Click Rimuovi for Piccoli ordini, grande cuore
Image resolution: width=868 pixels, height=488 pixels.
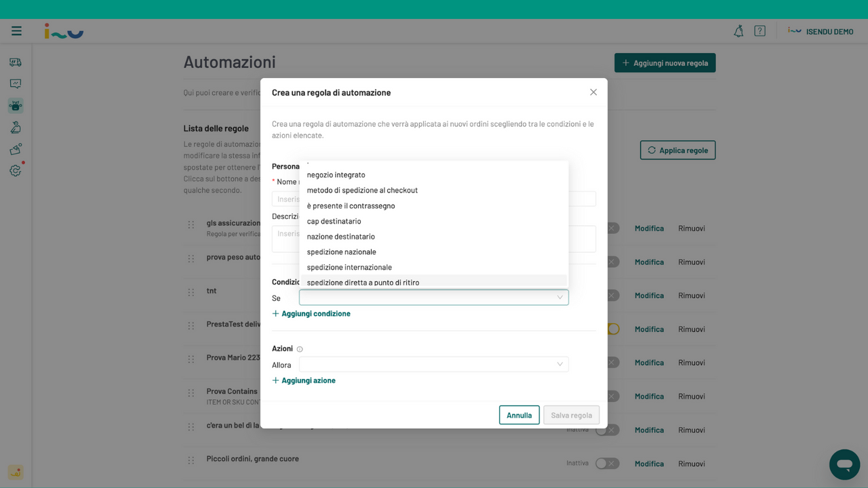(x=692, y=464)
